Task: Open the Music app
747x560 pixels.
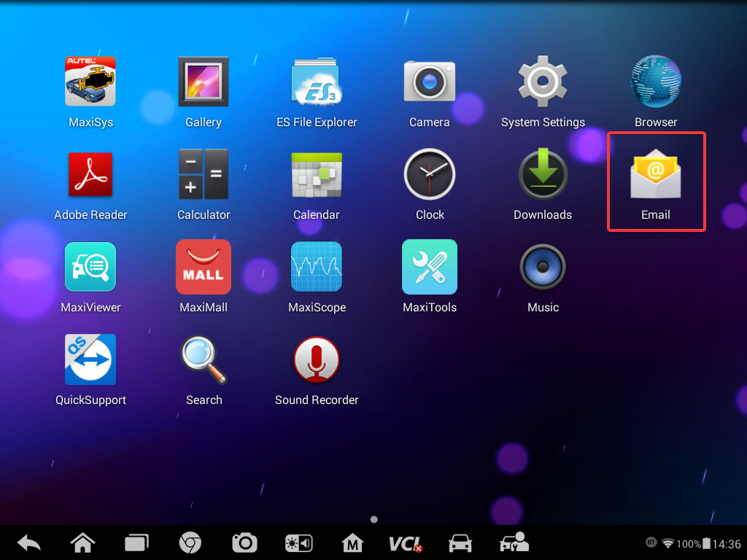Action: (x=543, y=267)
